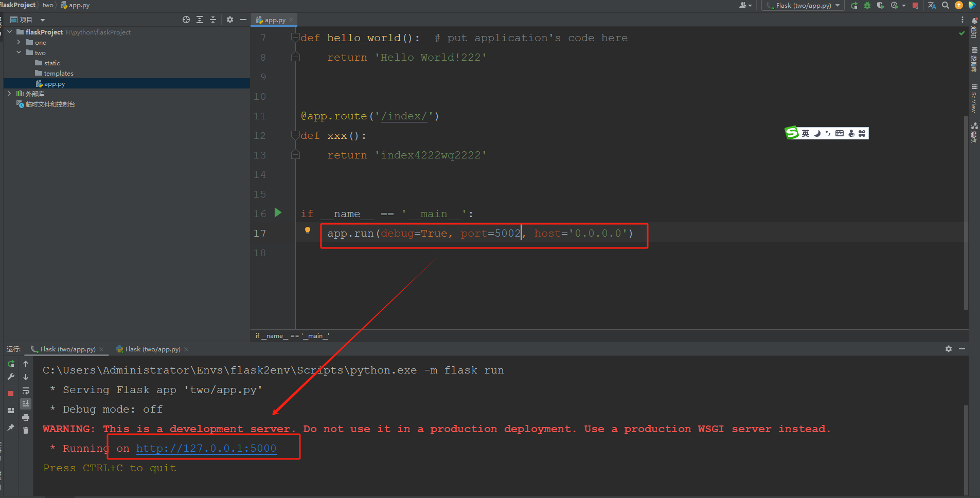Click the Profile run clock icon
980x498 pixels.
click(895, 5)
